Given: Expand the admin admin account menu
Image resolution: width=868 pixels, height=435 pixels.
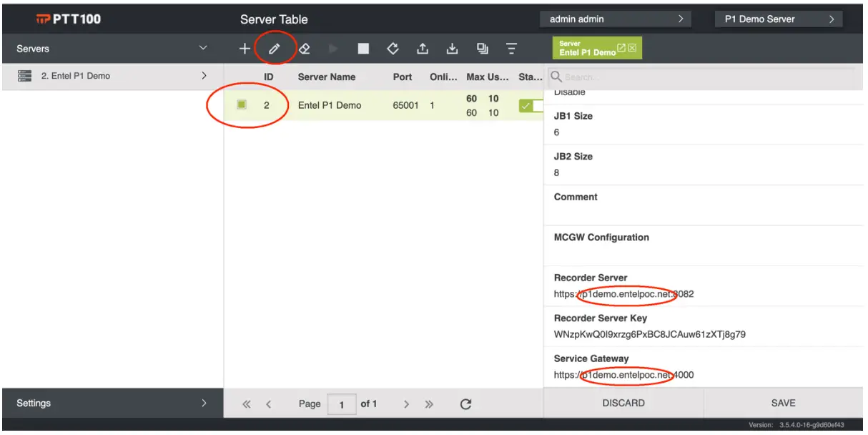Looking at the screenshot, I should click(683, 18).
